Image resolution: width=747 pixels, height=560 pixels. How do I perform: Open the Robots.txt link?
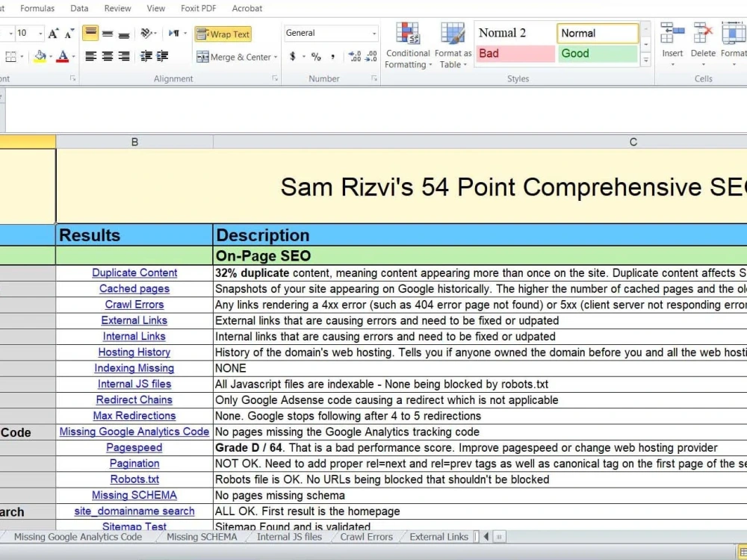tap(134, 479)
